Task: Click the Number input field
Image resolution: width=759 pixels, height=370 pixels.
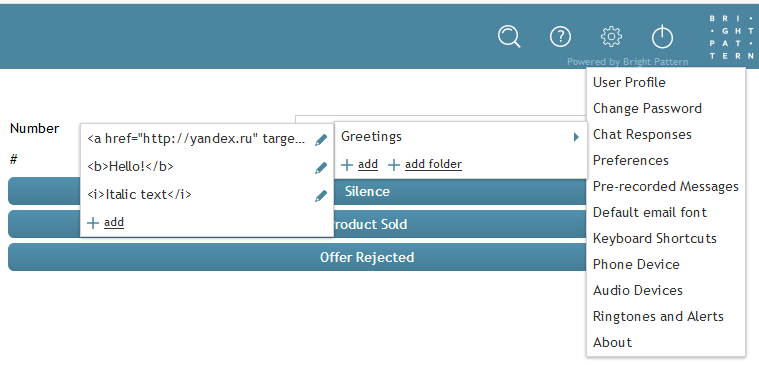Action: 440,119
